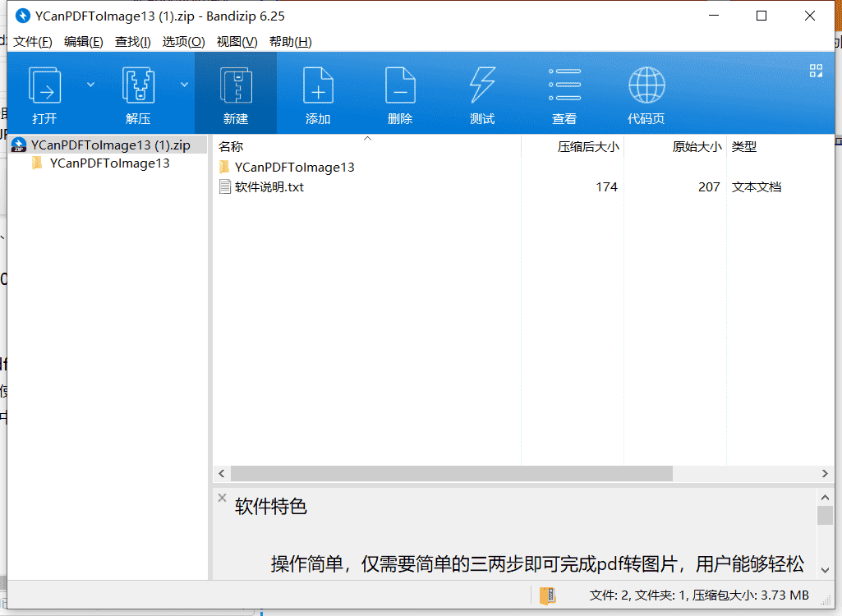
Task: Click the 软件说明.txt document icon
Action: [x=225, y=187]
